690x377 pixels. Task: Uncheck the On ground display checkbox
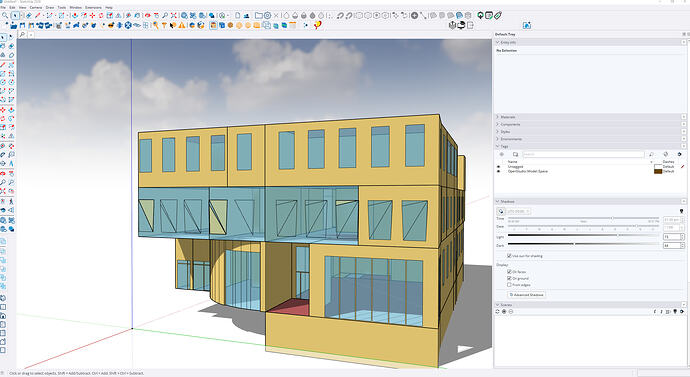tap(509, 278)
